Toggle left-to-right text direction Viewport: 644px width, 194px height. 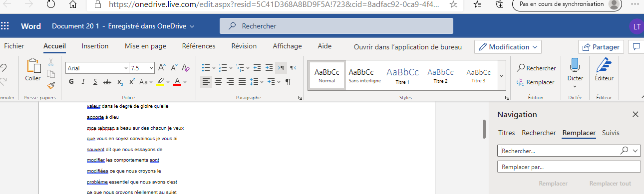(281, 68)
